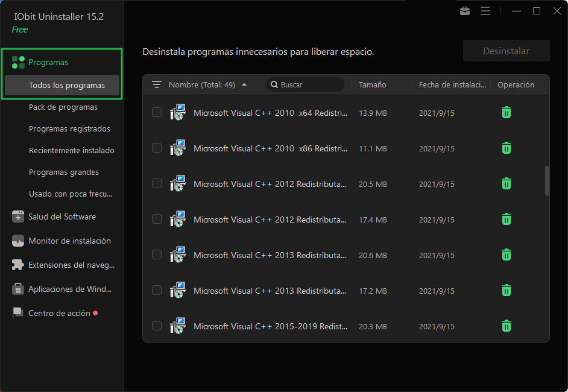Click the Desinstalar button
Screen dimensions: 568x392
(x=506, y=51)
